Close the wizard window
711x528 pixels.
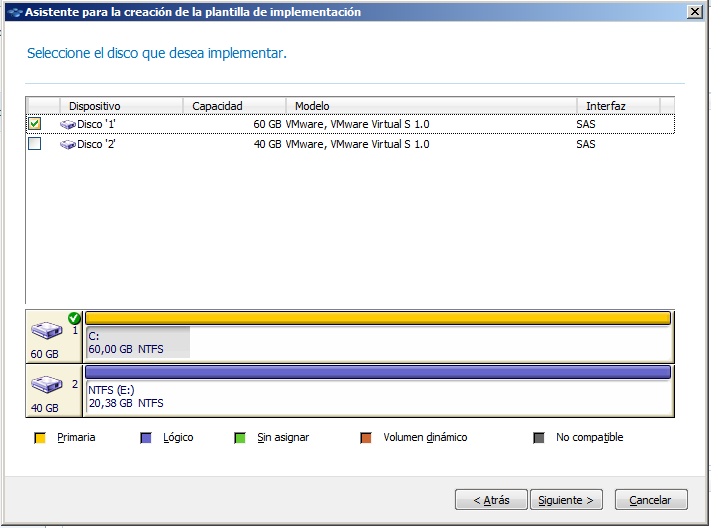click(695, 11)
